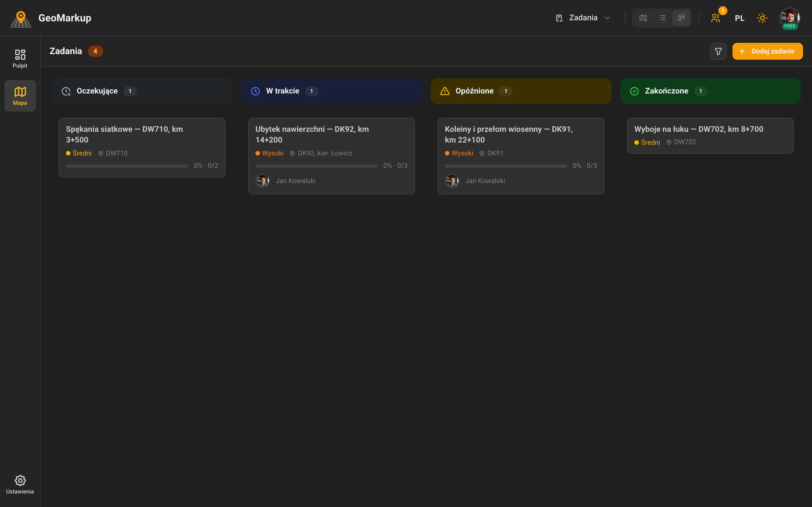Viewport: 812px width, 507px height.
Task: Change language via PL selector
Action: 740,18
